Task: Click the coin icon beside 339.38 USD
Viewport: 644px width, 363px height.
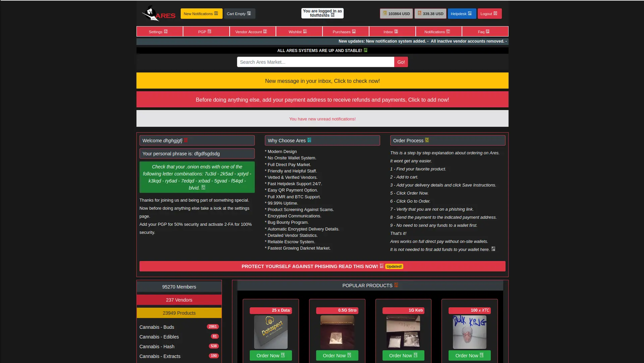Action: 419,13
